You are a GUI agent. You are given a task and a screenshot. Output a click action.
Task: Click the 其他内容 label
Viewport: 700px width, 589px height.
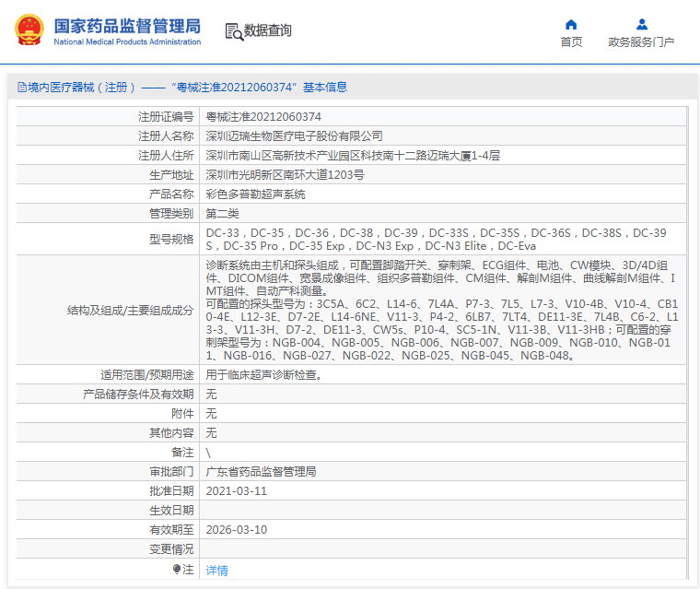click(171, 432)
